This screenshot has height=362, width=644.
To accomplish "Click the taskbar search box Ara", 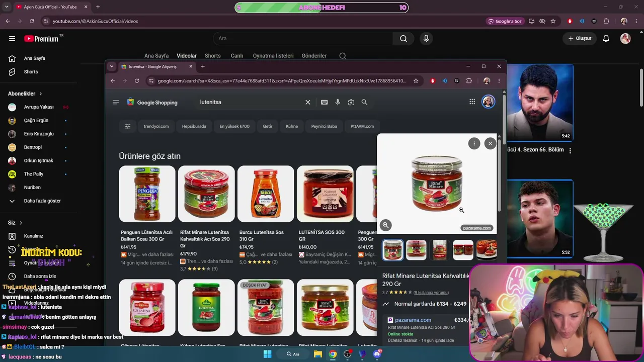I will pos(293,354).
